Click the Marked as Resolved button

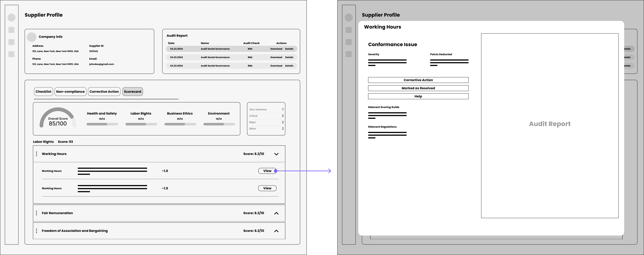pyautogui.click(x=418, y=88)
